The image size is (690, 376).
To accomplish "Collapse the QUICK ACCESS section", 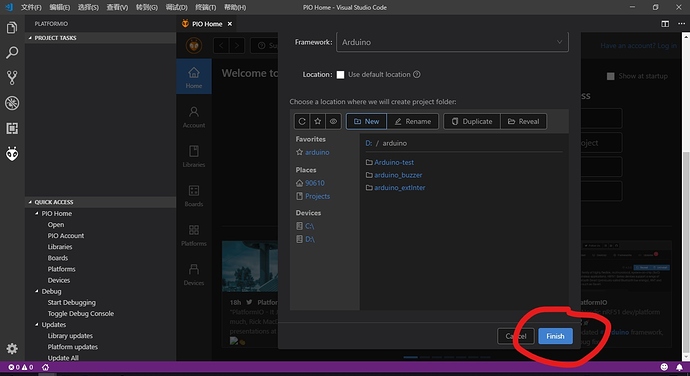I will [x=100, y=202].
